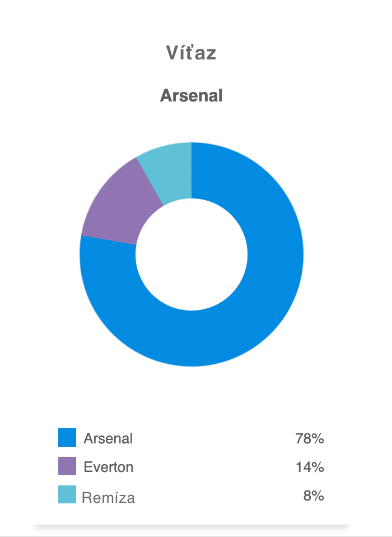Screen dimensions: 392x537
Task: Tap Arsenal's 78% winning probability figure
Action: [x=310, y=438]
